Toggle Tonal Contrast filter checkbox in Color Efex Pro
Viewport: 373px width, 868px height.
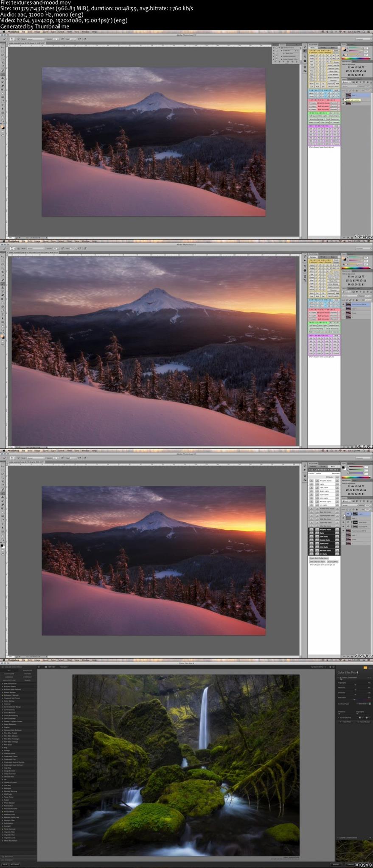pyautogui.click(x=340, y=678)
